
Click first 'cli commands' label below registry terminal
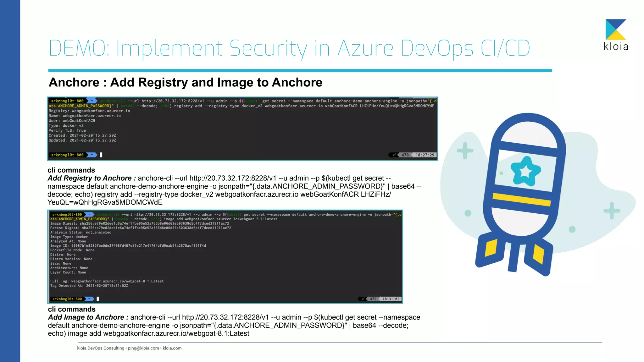pyautogui.click(x=71, y=170)
